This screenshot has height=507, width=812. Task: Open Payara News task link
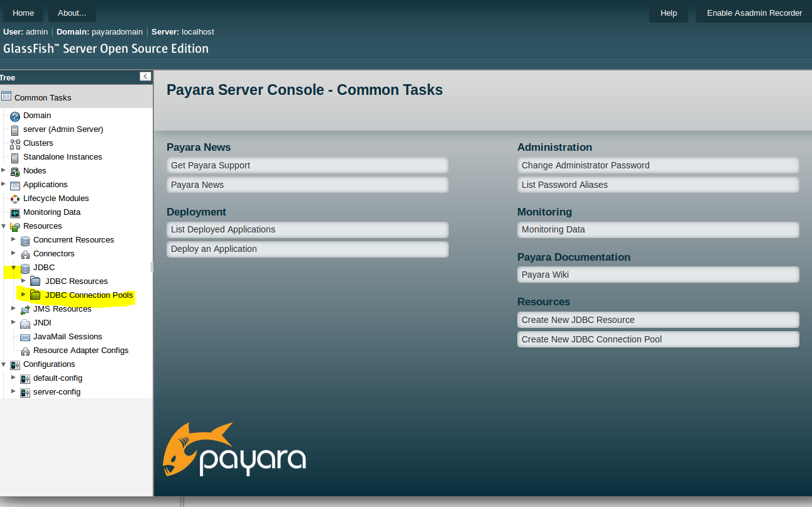point(307,185)
